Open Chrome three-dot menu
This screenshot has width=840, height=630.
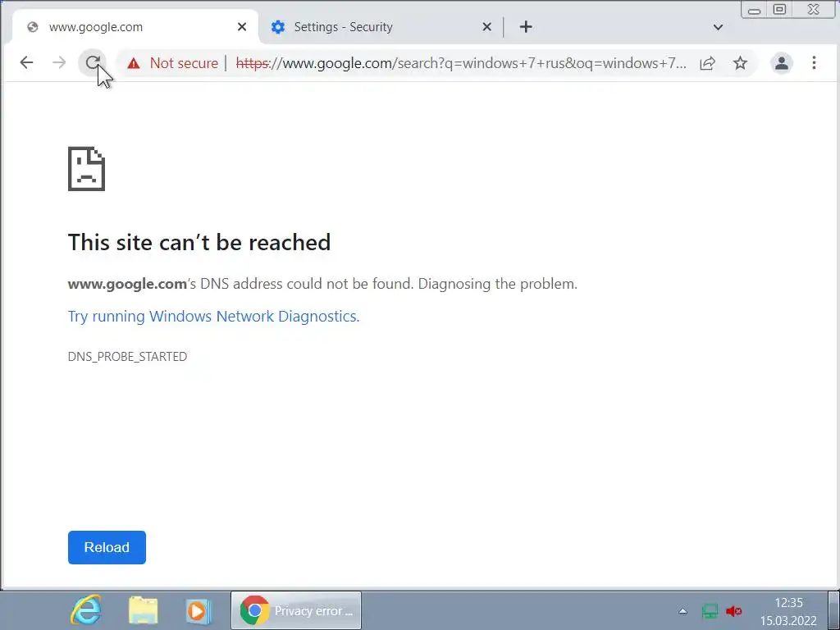[x=814, y=62]
